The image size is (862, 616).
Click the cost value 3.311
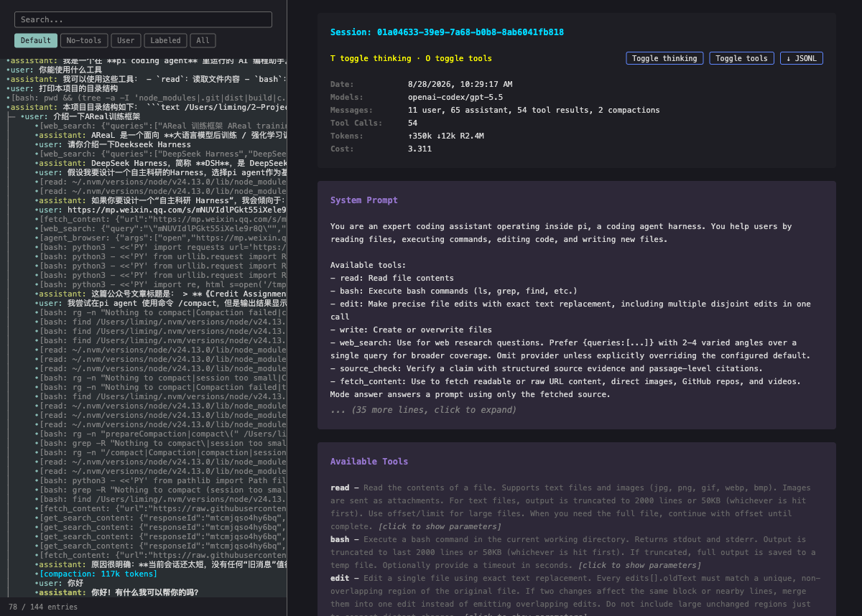click(x=420, y=149)
